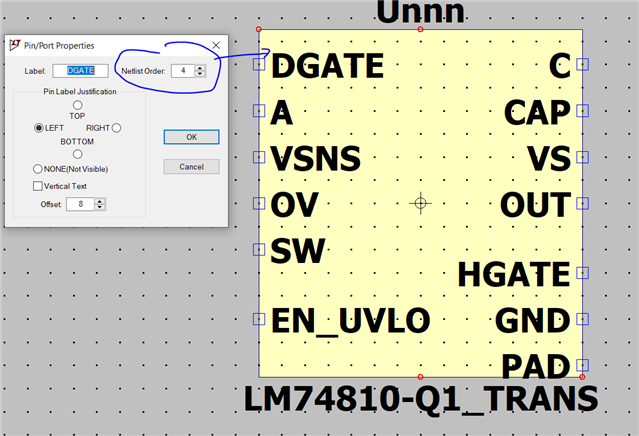
Task: Select RIGHT pin label justification
Action: [x=116, y=128]
